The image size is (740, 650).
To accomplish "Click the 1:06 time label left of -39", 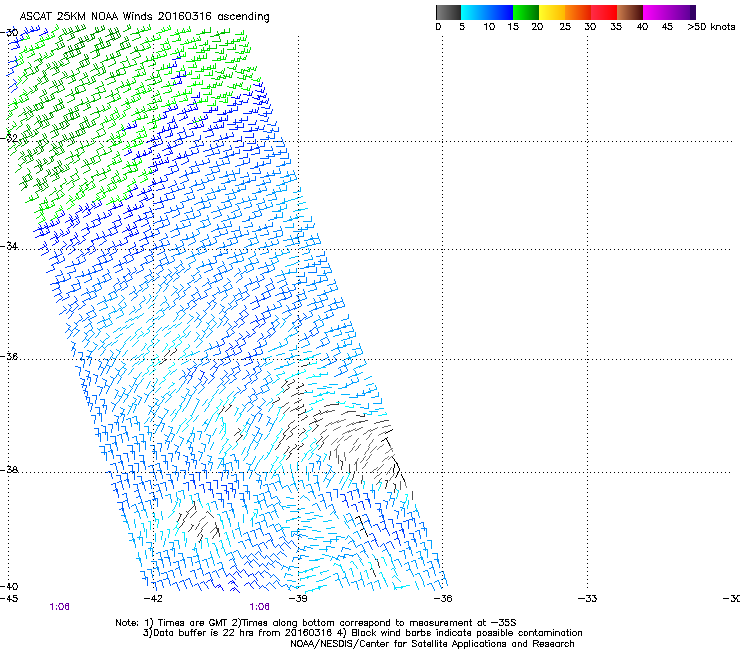I will (x=260, y=607).
